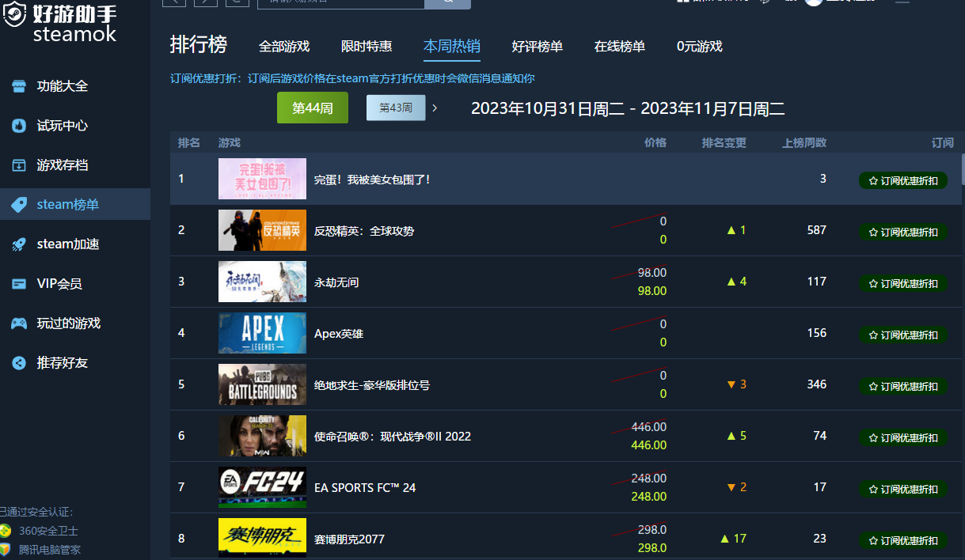Viewport: 965px width, 560px height.
Task: Click the 订阅 column header
Action: [x=943, y=143]
